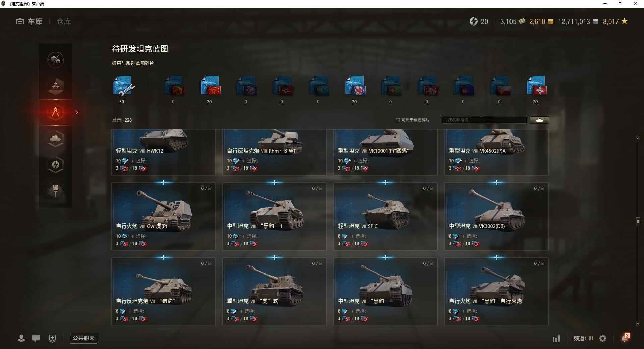Toggle the tank filter button beside search
644x349 pixels.
tap(539, 120)
